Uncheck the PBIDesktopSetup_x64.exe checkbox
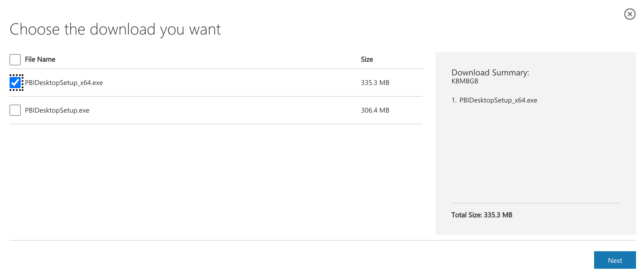644x273 pixels. (x=15, y=83)
